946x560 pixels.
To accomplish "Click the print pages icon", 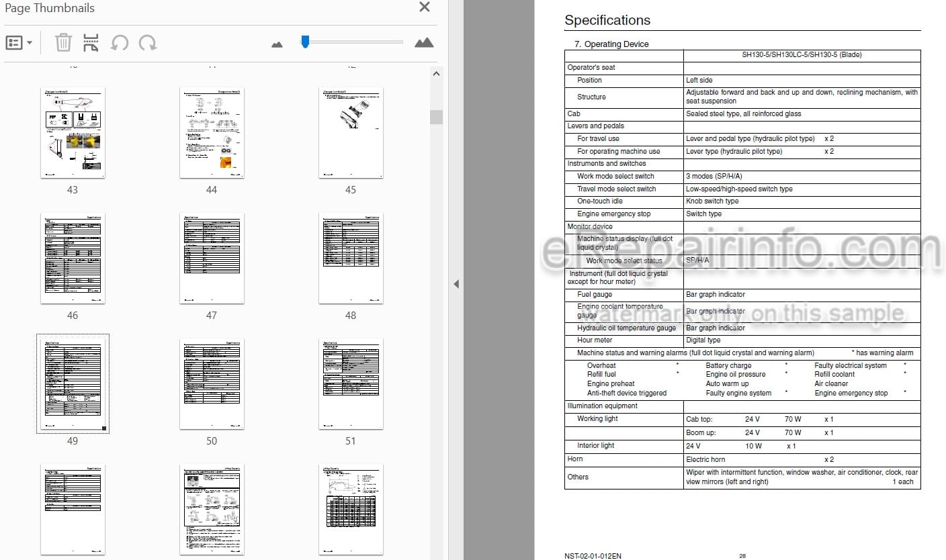I will point(91,43).
